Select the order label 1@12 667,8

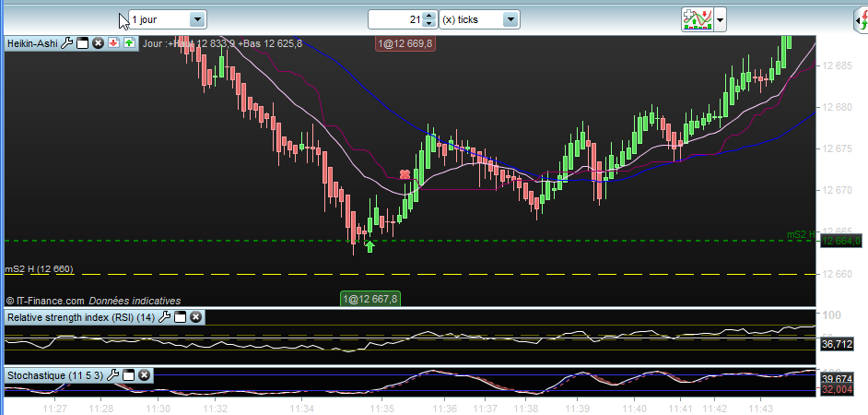click(x=369, y=299)
